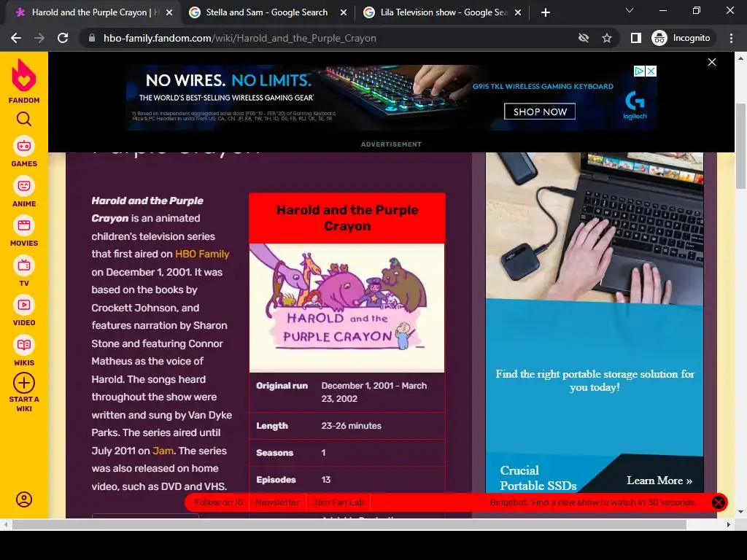747x560 pixels.
Task: Open the Anime section in the sidebar
Action: 24,192
